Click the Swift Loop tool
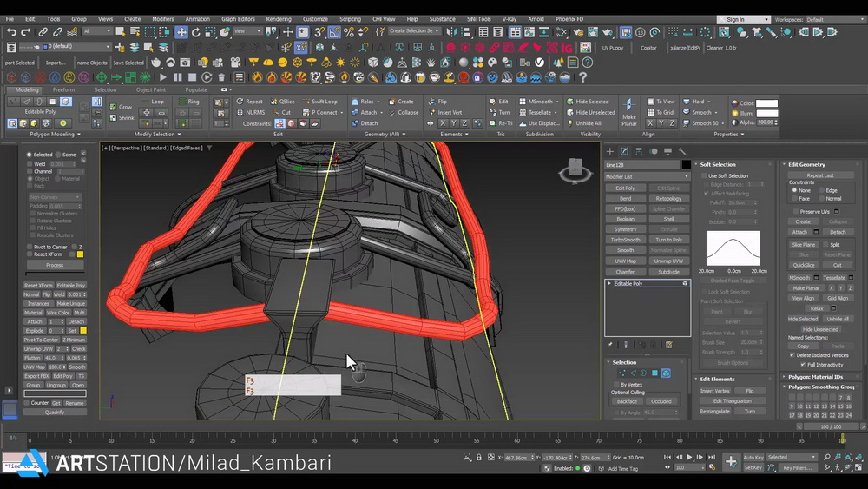The height and width of the screenshot is (489, 868). pos(320,102)
